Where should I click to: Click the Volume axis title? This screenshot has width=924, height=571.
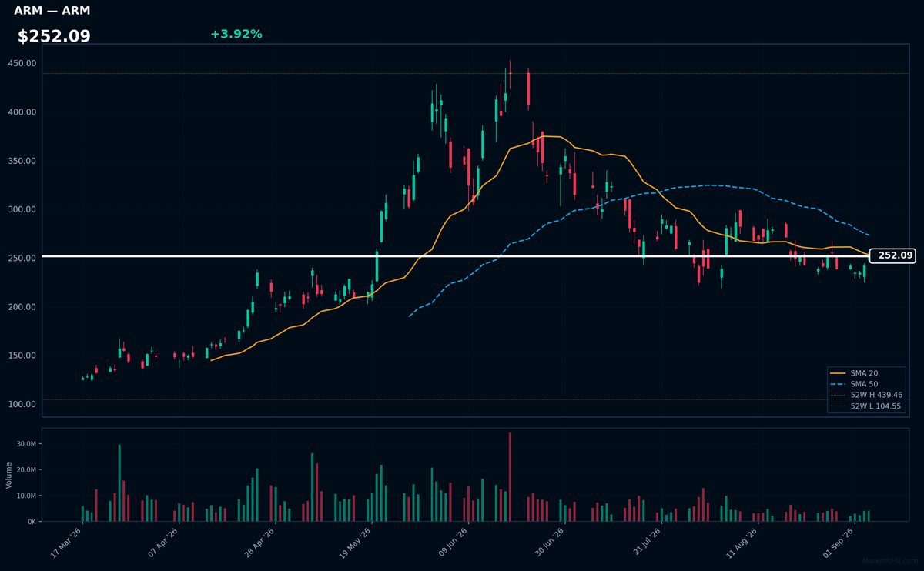pyautogui.click(x=8, y=475)
